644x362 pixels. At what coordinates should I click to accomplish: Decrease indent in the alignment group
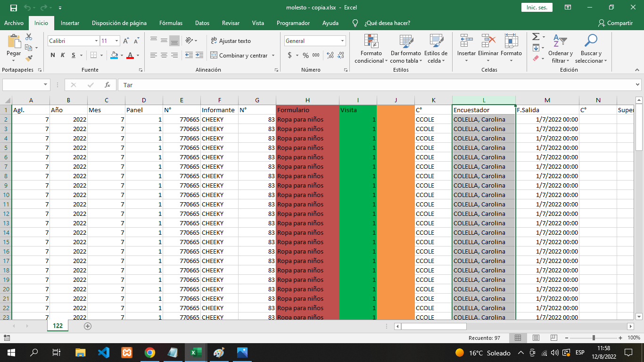click(189, 55)
